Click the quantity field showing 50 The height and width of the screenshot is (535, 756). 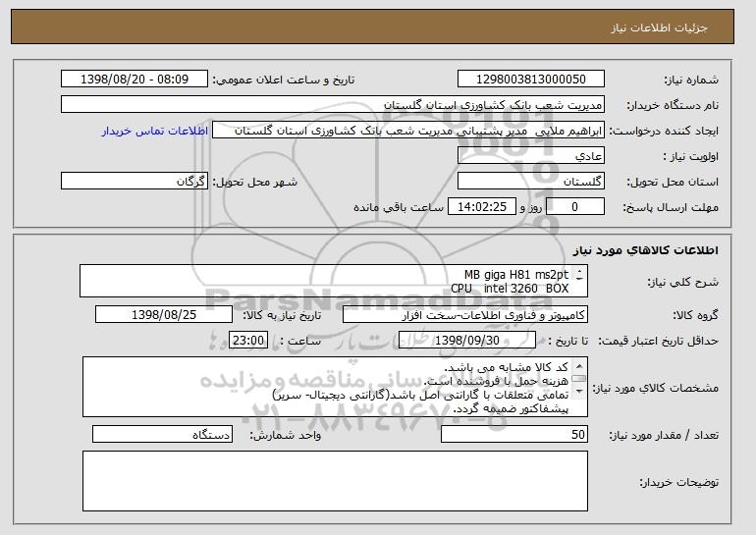(514, 434)
